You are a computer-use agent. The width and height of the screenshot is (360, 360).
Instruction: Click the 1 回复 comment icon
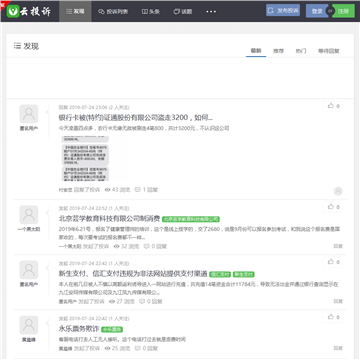137,190
